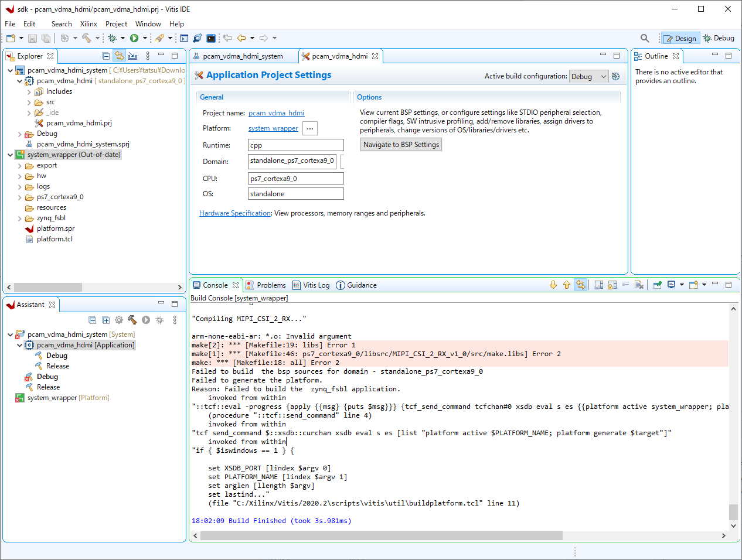The height and width of the screenshot is (560, 742).
Task: Switch to the Problems tab
Action: click(x=266, y=285)
